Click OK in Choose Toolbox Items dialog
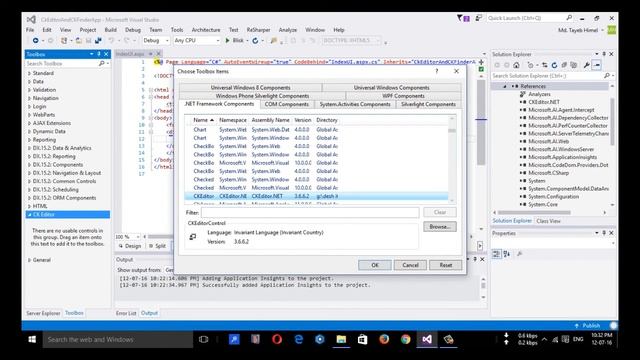The height and width of the screenshot is (360, 640). (x=375, y=265)
